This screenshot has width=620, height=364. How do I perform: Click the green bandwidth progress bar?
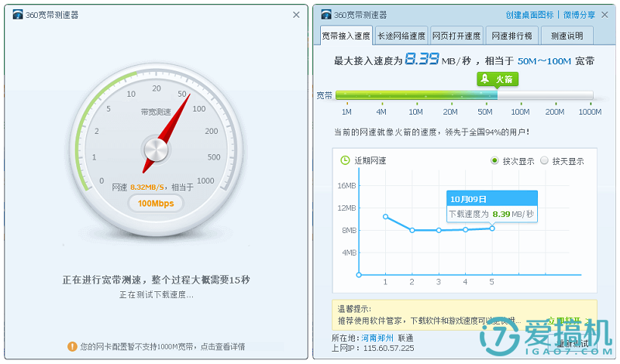(x=416, y=94)
